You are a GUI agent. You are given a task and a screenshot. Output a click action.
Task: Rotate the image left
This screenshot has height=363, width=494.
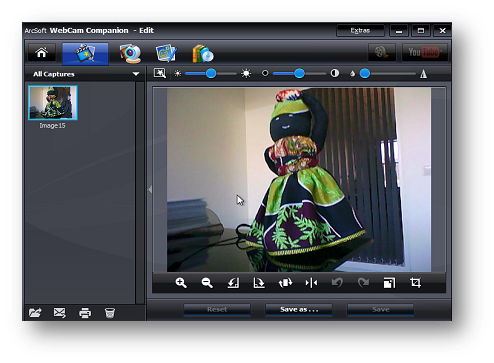233,283
